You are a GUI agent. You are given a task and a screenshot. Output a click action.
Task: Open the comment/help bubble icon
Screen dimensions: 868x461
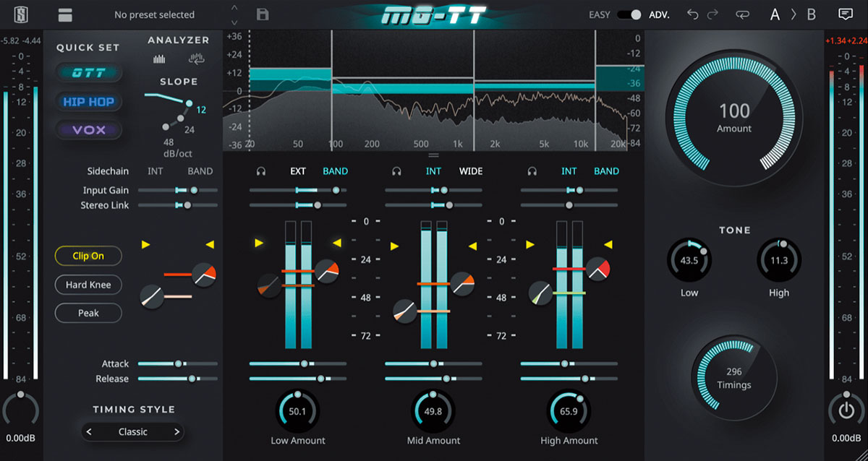point(845,14)
